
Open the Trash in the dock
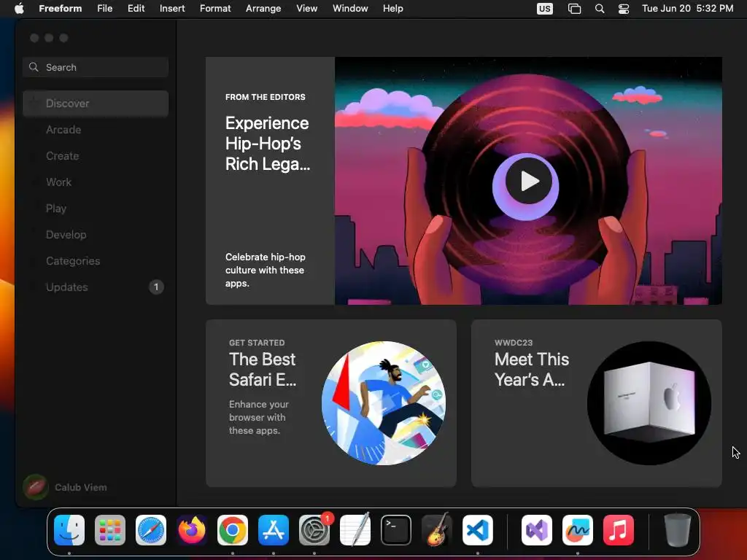point(678,530)
